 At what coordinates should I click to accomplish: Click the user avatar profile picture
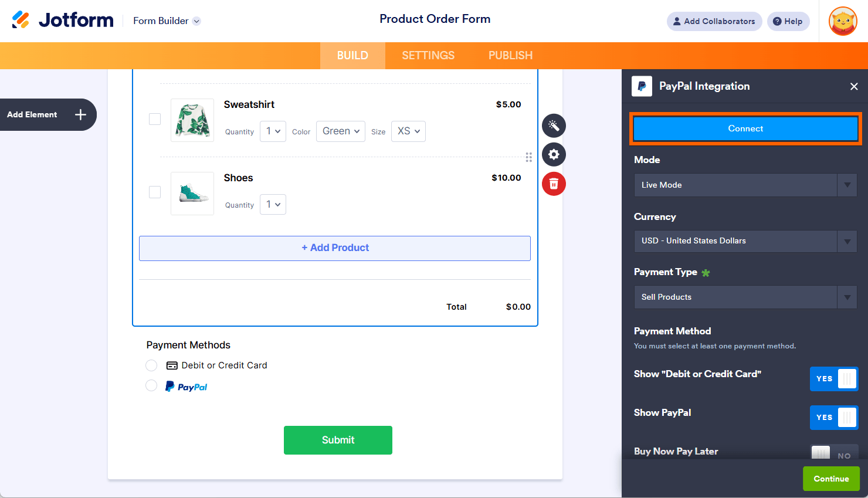(843, 21)
